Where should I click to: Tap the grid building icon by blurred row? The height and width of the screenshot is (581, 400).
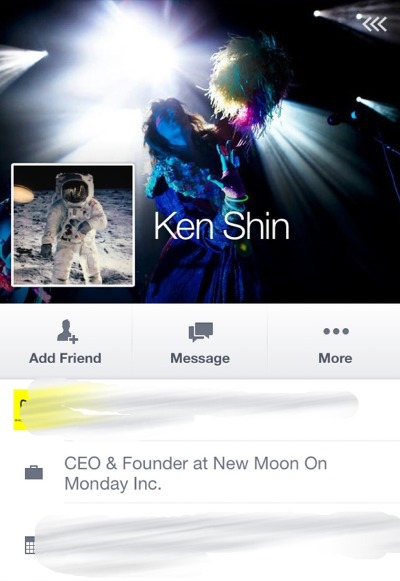point(30,544)
